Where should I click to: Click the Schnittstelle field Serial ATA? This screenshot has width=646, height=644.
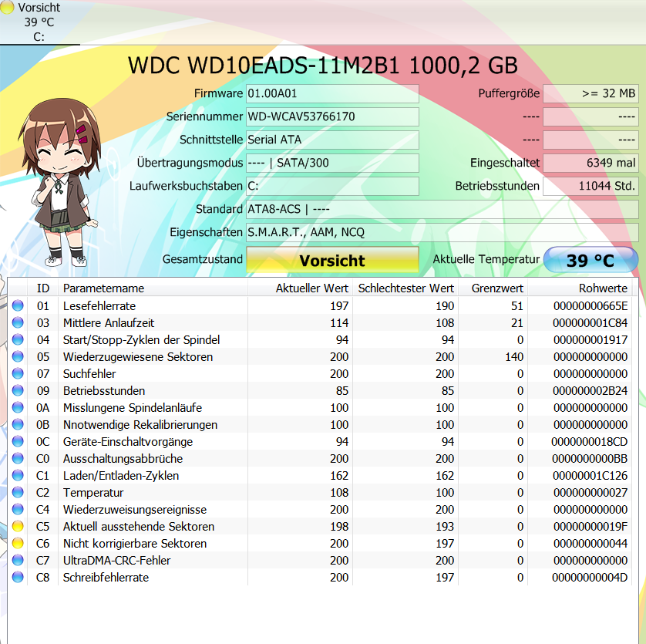pyautogui.click(x=332, y=140)
